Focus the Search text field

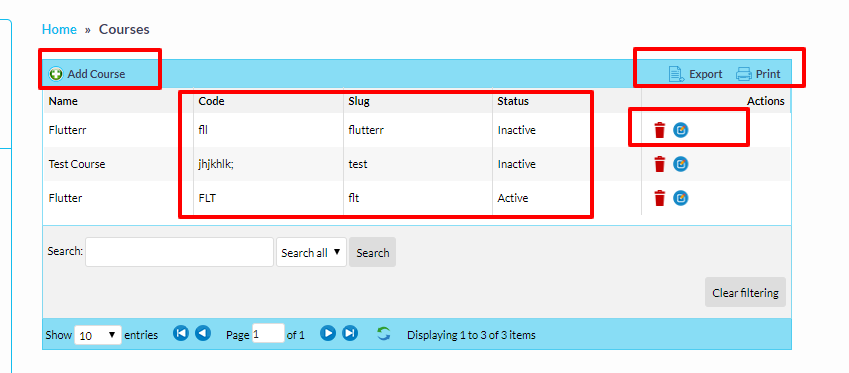[x=179, y=252]
